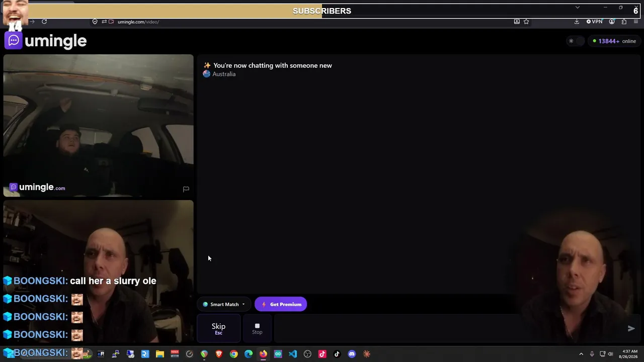Reload the page with the refresh icon
Image resolution: width=644 pixels, height=362 pixels.
coord(44,22)
